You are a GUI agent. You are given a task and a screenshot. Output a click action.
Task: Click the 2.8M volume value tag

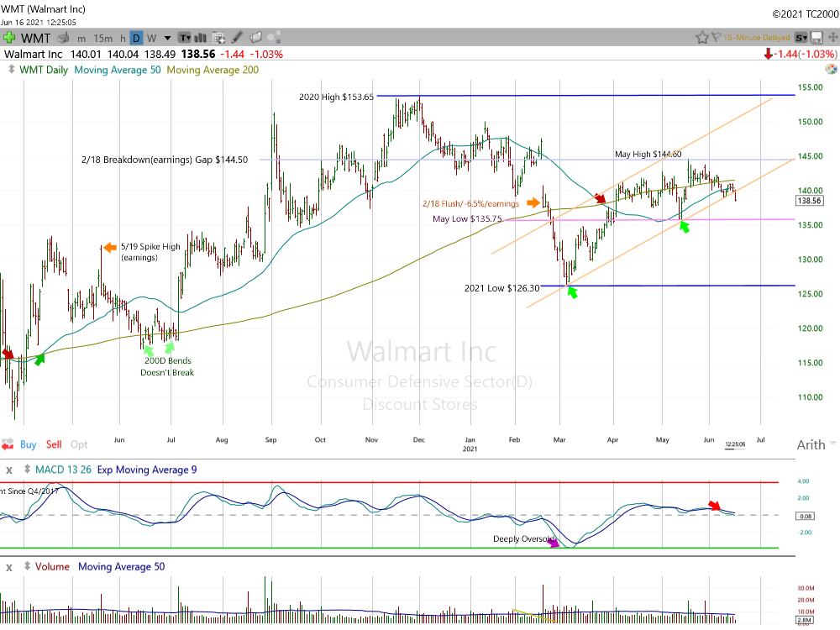tap(805, 620)
